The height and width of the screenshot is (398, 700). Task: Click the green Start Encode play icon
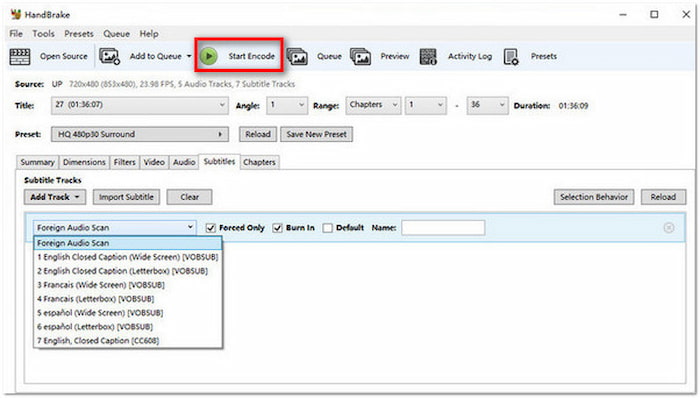click(208, 56)
